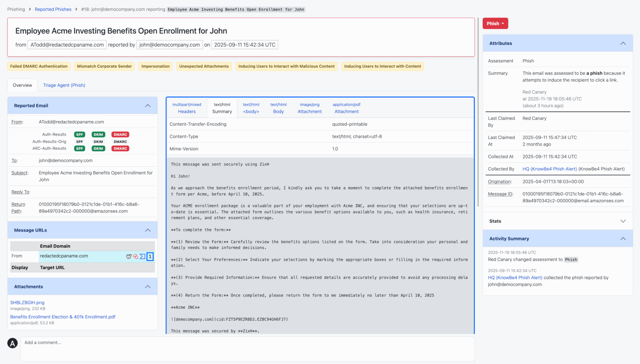The image size is (640, 364).
Task: Click the green DKIM badge in Auth-Results
Action: click(98, 134)
